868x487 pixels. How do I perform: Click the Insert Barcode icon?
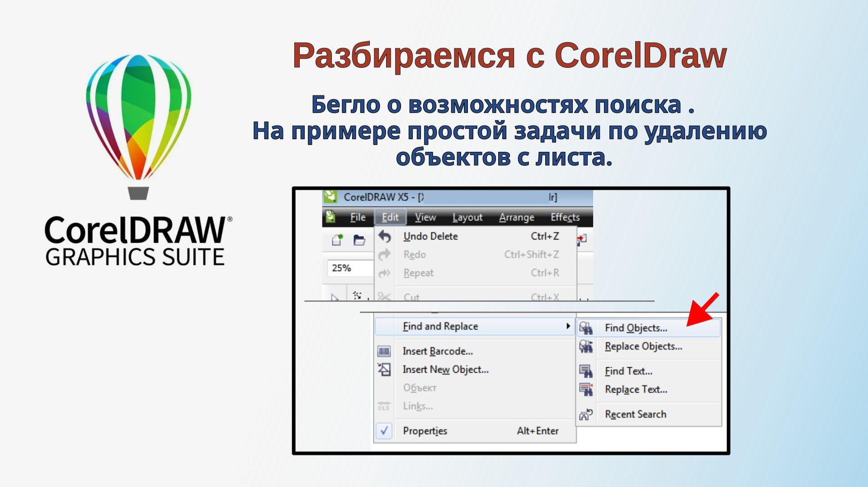click(x=384, y=351)
